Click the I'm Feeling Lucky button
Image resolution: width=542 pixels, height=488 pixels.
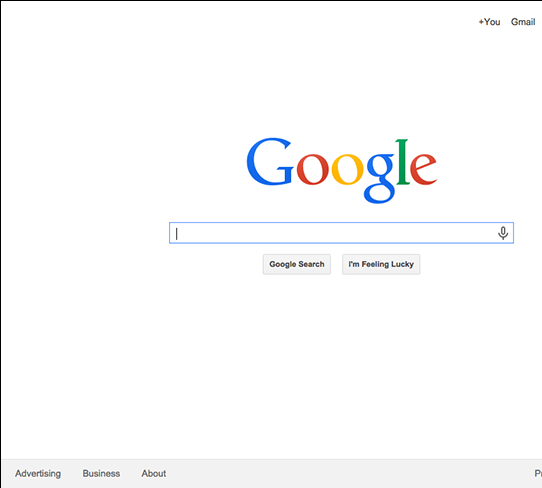click(381, 264)
